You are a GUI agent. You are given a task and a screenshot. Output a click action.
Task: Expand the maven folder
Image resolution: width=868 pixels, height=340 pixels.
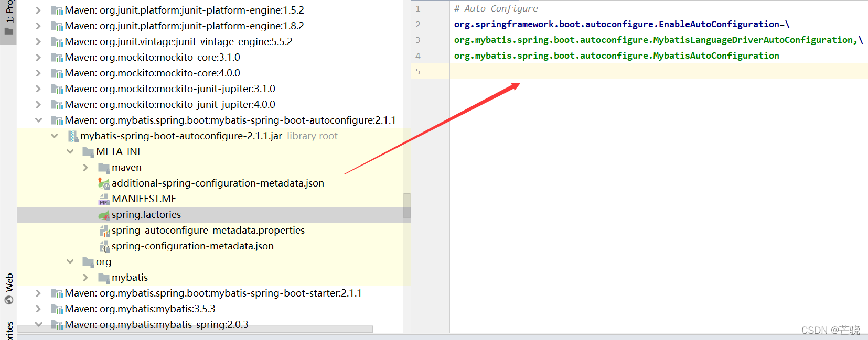click(85, 167)
